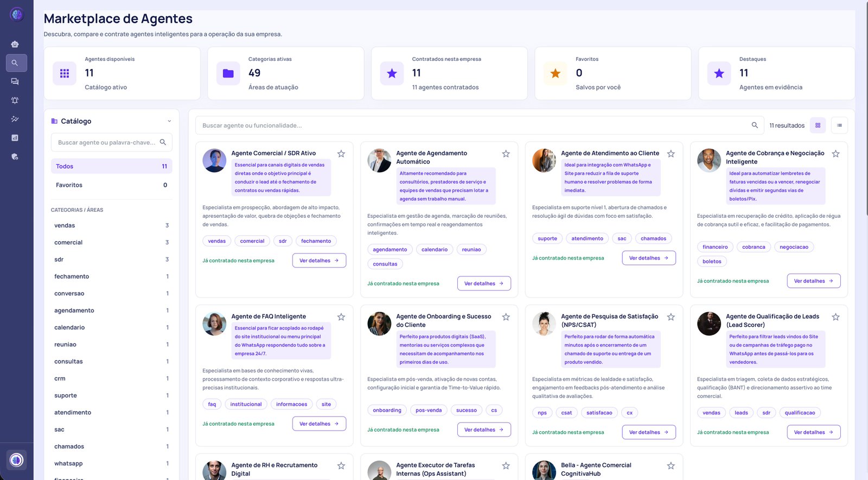
Task: Click the fechamento tag on SDR Ativo card
Action: [x=316, y=241]
